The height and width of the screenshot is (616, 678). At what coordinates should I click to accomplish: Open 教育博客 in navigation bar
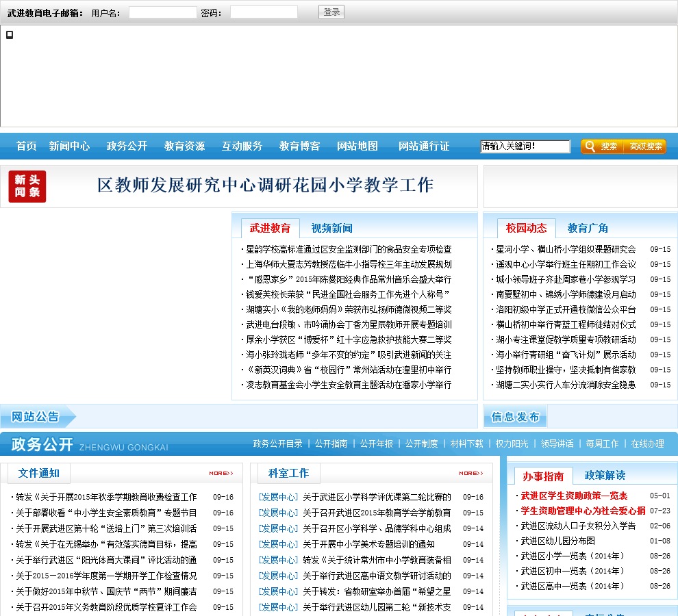tap(299, 146)
